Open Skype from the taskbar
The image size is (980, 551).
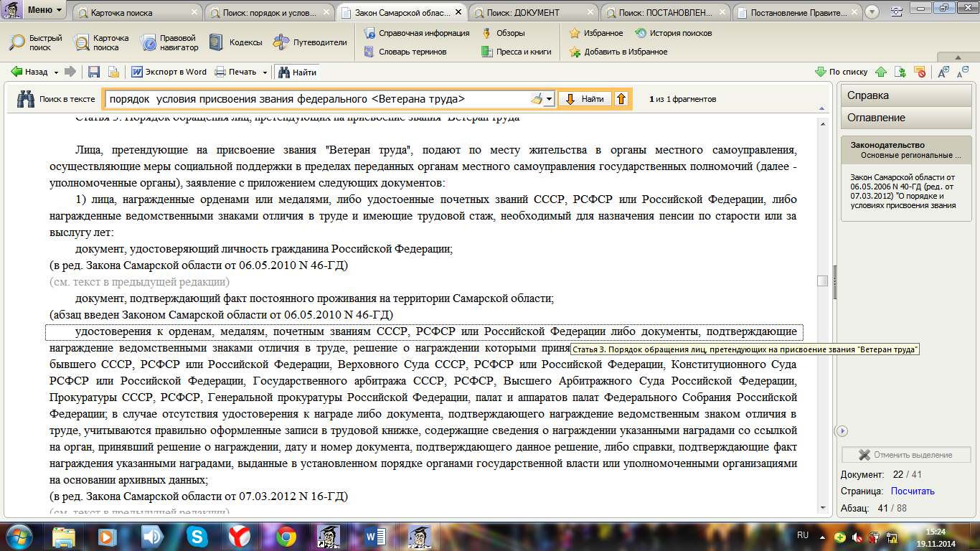(196, 537)
